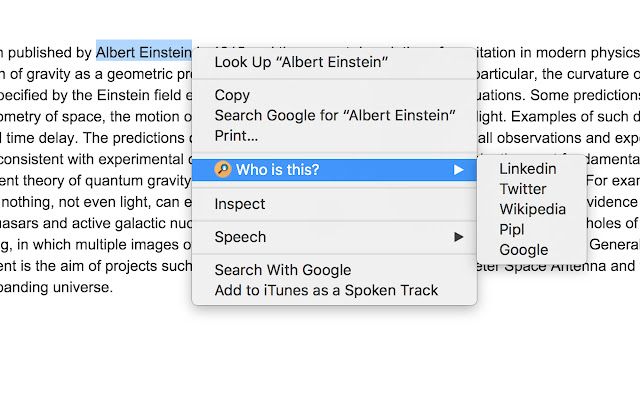
Task: Pick Twitter from the submenu
Action: [x=523, y=189]
